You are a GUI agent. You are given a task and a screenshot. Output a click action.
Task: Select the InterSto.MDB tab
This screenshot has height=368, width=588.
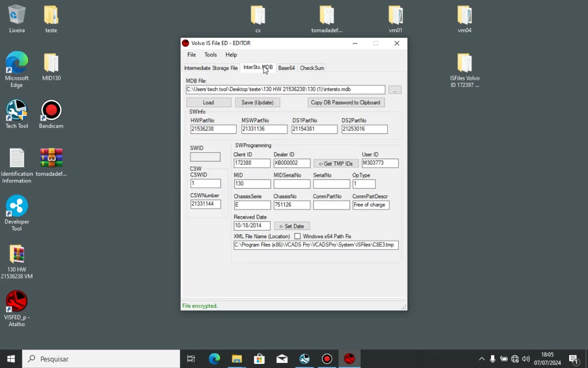click(258, 67)
